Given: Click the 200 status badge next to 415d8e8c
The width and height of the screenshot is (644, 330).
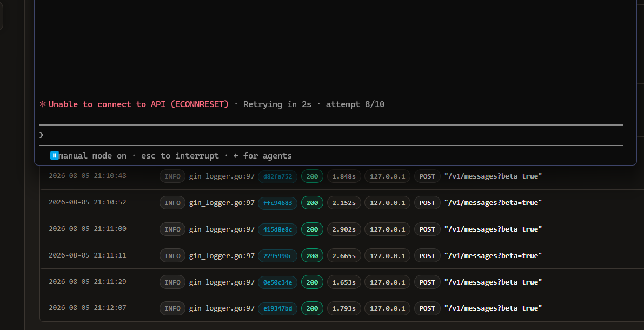Looking at the screenshot, I should (312, 229).
